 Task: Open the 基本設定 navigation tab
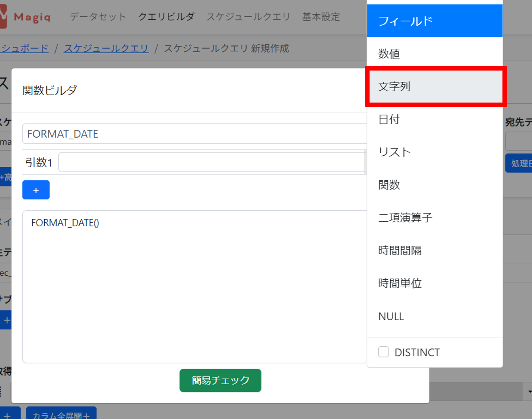coord(321,17)
